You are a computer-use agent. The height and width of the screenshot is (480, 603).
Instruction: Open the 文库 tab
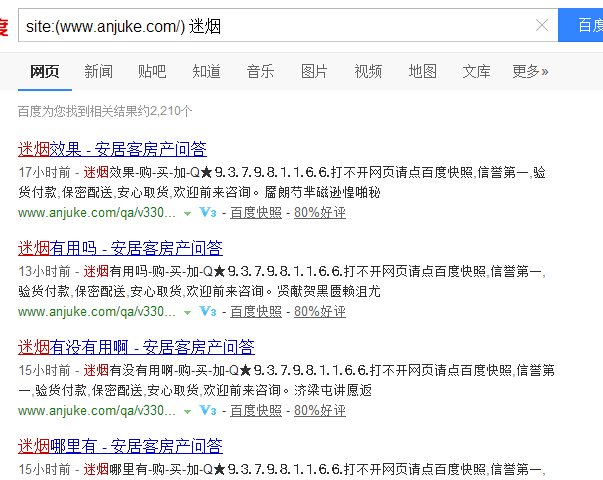click(476, 72)
